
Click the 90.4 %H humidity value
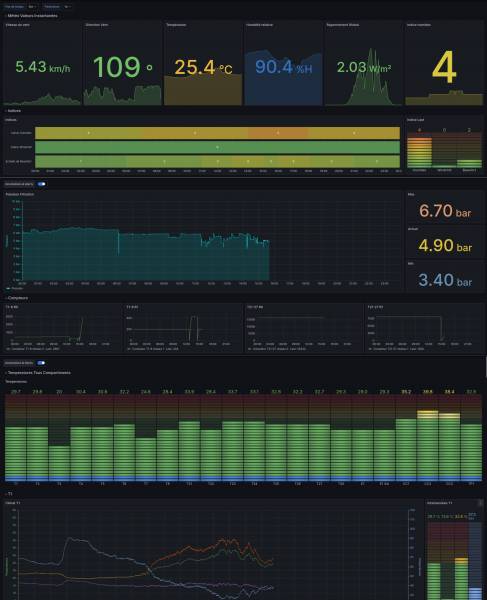click(283, 67)
